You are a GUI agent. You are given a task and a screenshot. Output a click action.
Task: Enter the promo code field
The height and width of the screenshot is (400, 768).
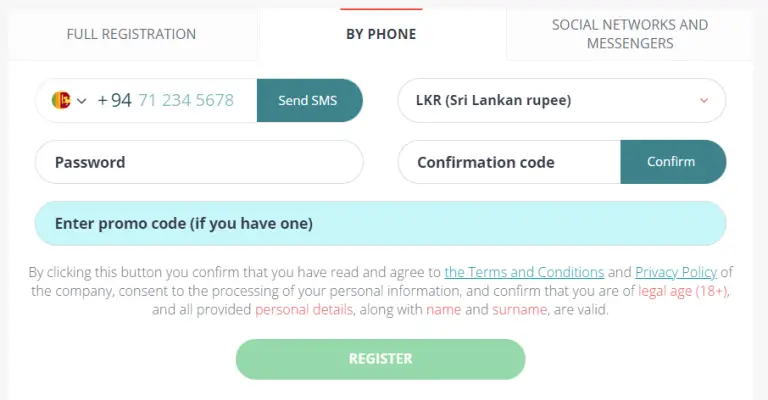coord(380,223)
